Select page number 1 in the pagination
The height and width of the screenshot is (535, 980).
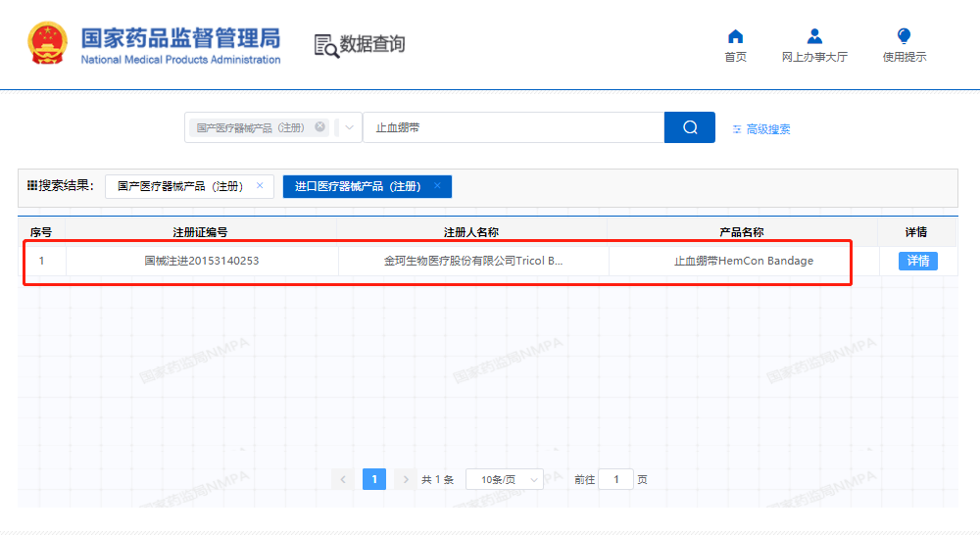(374, 479)
